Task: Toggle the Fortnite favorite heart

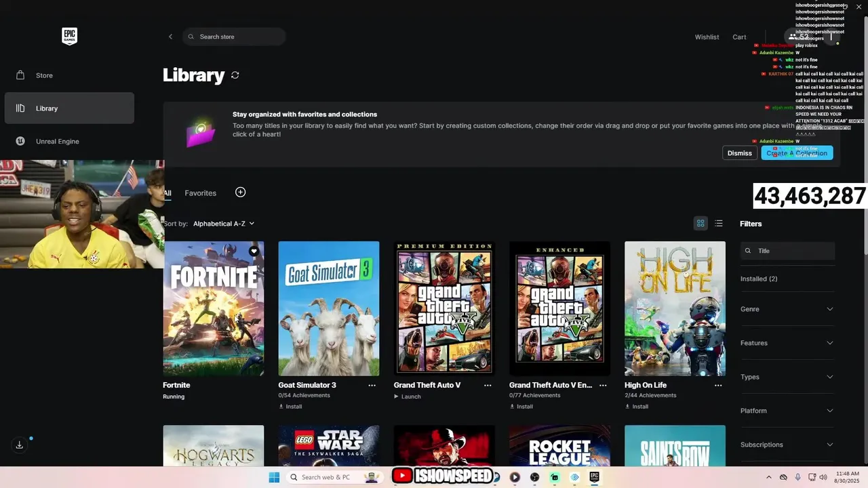Action: [x=254, y=251]
